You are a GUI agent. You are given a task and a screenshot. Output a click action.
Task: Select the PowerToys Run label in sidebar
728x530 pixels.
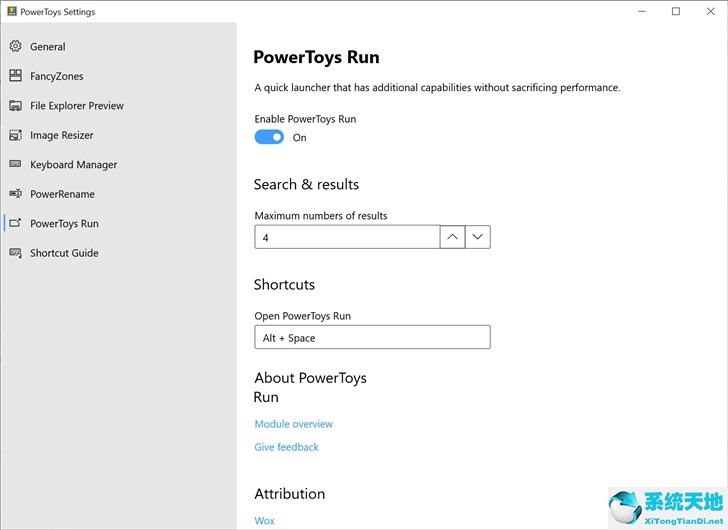pyautogui.click(x=64, y=224)
